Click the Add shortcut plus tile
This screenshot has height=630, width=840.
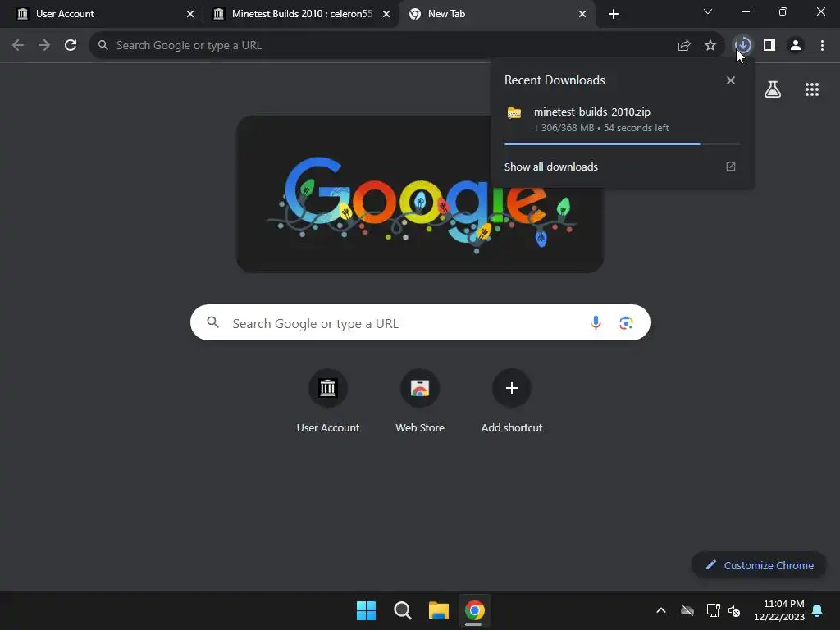coord(512,400)
